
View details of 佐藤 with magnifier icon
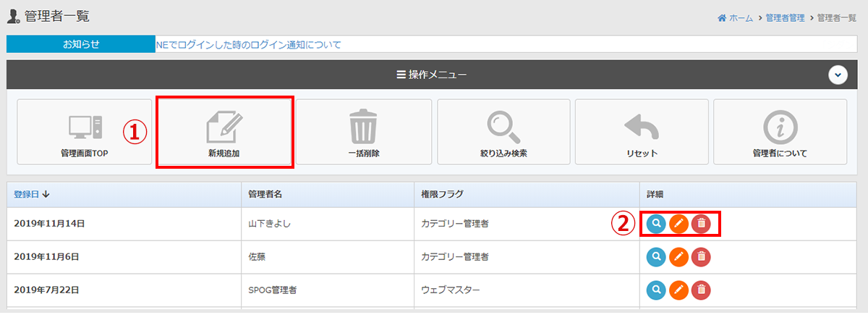[656, 256]
